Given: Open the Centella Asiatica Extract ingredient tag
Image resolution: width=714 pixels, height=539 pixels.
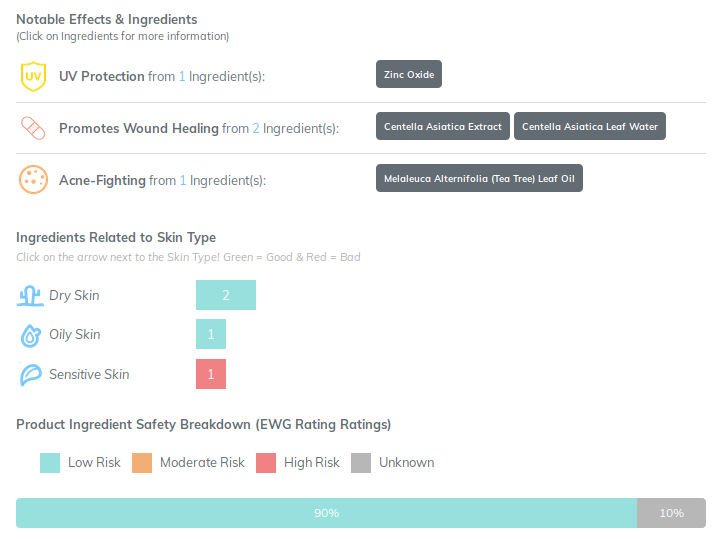Looking at the screenshot, I should (443, 127).
